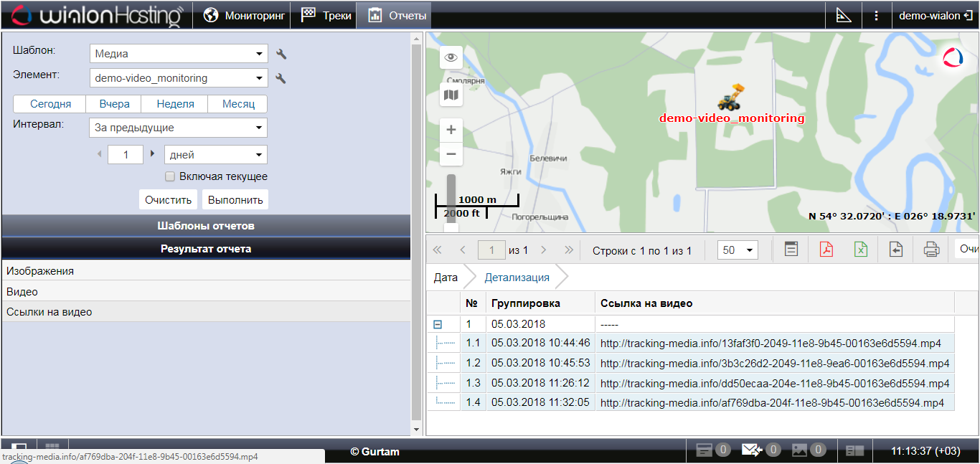Enable the Включая текущее checkbox
Screen dimensions: 980x464
(170, 176)
